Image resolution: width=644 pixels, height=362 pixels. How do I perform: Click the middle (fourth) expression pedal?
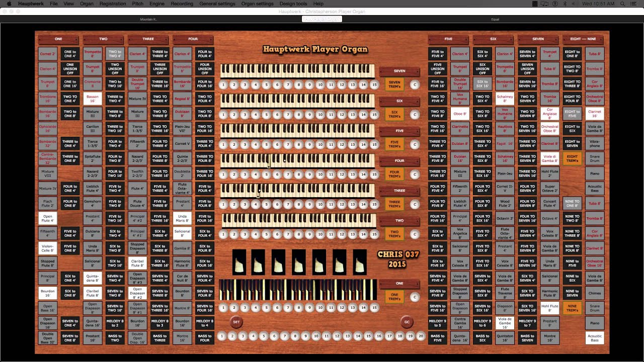(299, 262)
